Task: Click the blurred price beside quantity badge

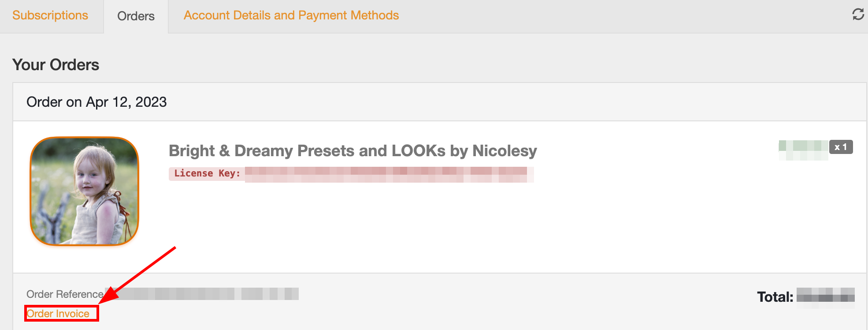Action: [x=803, y=150]
